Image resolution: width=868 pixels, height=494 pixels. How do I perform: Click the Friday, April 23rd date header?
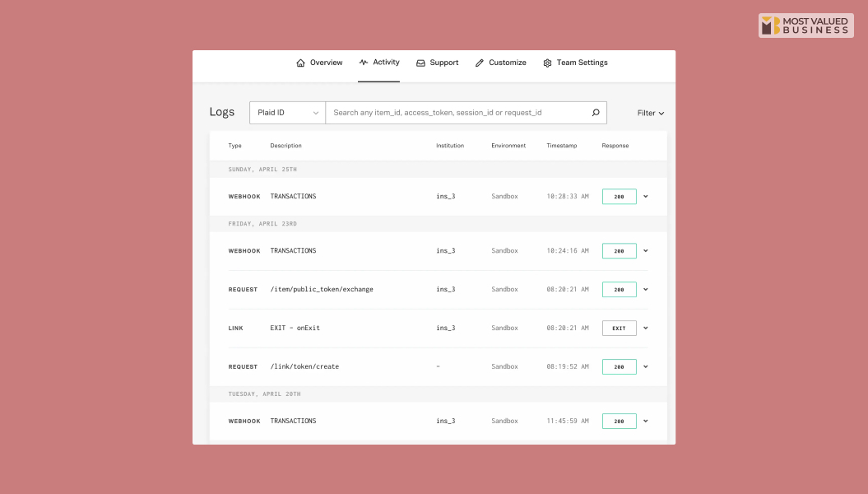262,224
